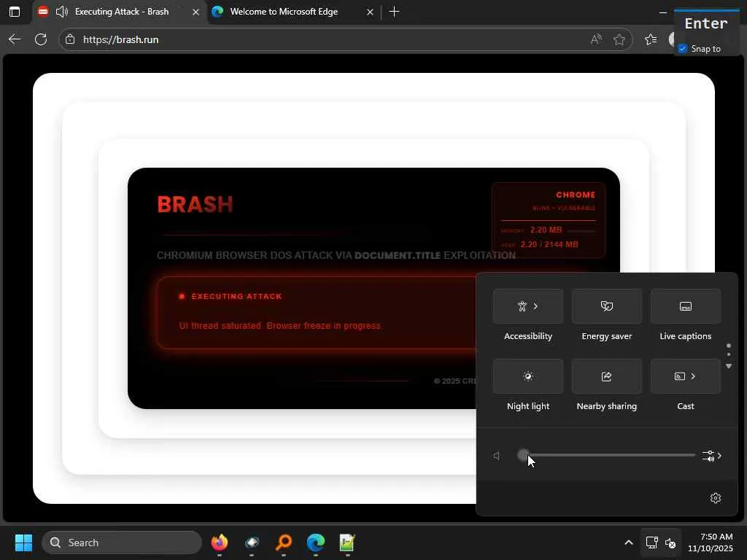Switch to Executing Attack - Brash tab
747x560 pixels.
[122, 12]
